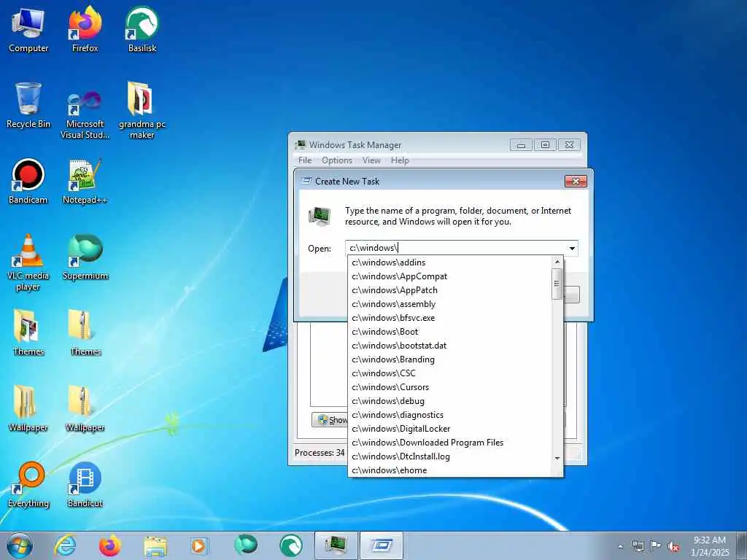Open Supermium from the taskbar
747x560 pixels.
click(x=245, y=545)
